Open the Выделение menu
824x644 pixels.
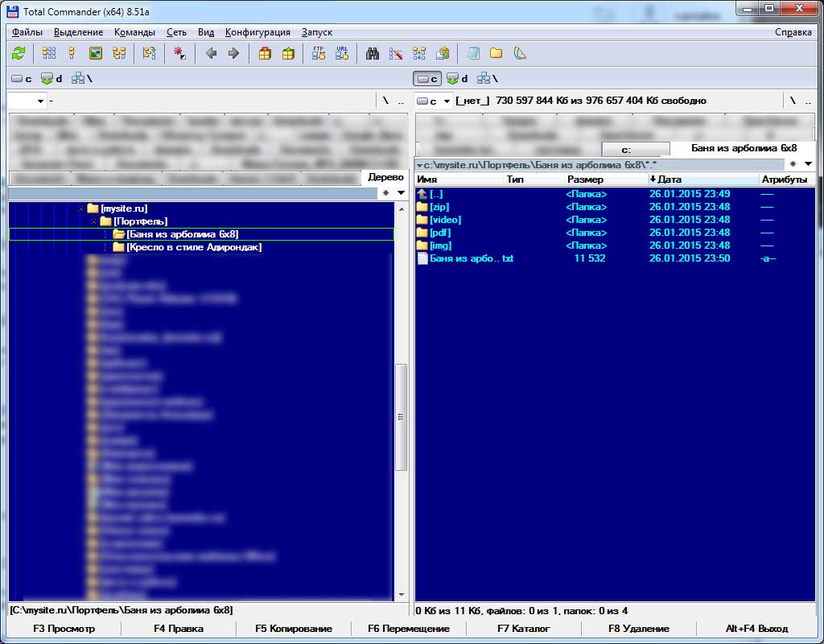coord(78,32)
